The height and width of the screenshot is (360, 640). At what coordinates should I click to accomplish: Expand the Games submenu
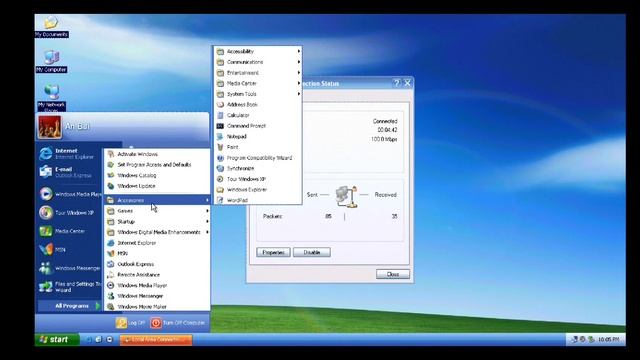click(x=157, y=211)
